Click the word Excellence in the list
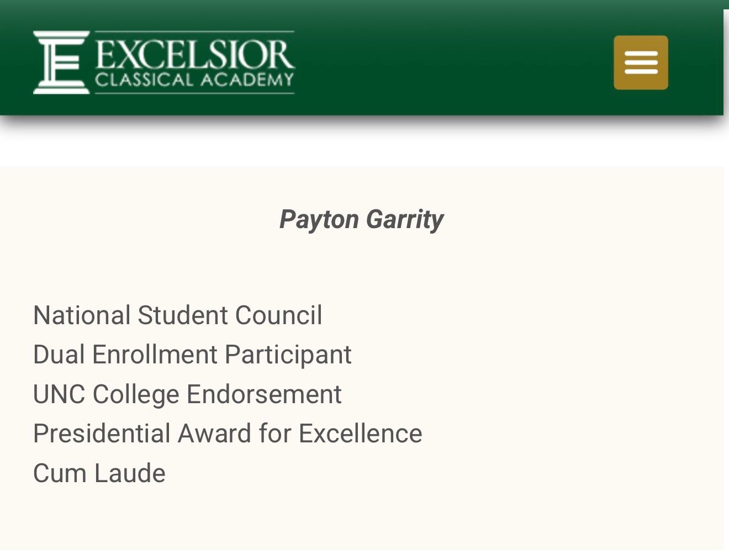Image resolution: width=729 pixels, height=560 pixels. click(360, 434)
